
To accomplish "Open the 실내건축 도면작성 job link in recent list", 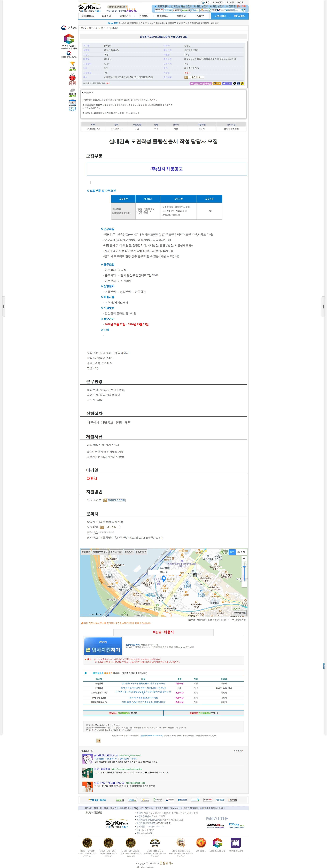I will [143, 683].
